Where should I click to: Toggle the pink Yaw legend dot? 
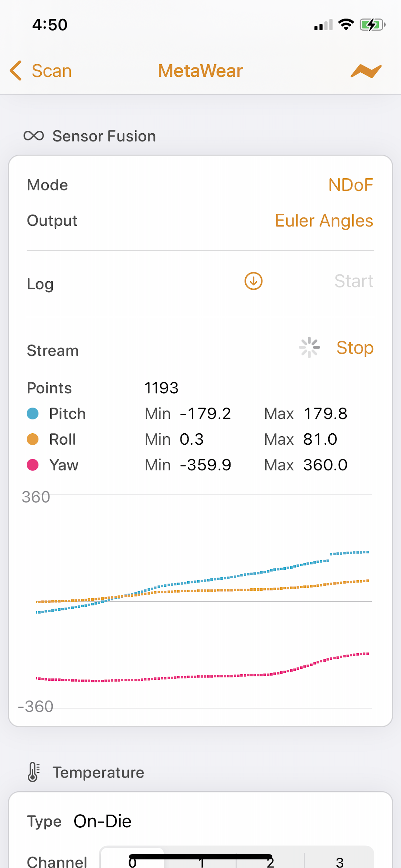[x=33, y=465]
